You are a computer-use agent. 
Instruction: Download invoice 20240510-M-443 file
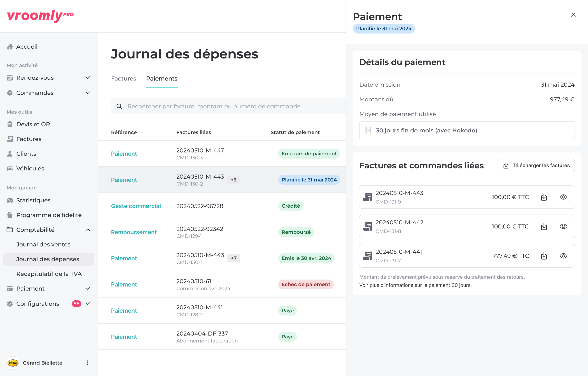[x=544, y=197]
